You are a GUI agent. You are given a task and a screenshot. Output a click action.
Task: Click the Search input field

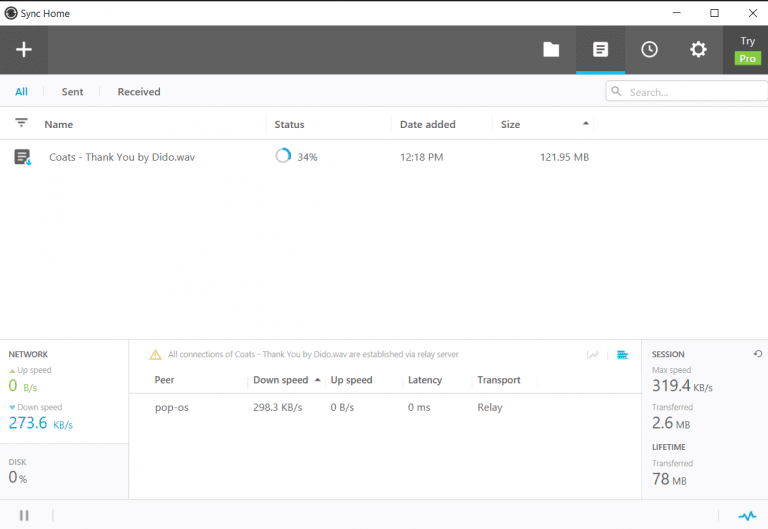(x=692, y=92)
